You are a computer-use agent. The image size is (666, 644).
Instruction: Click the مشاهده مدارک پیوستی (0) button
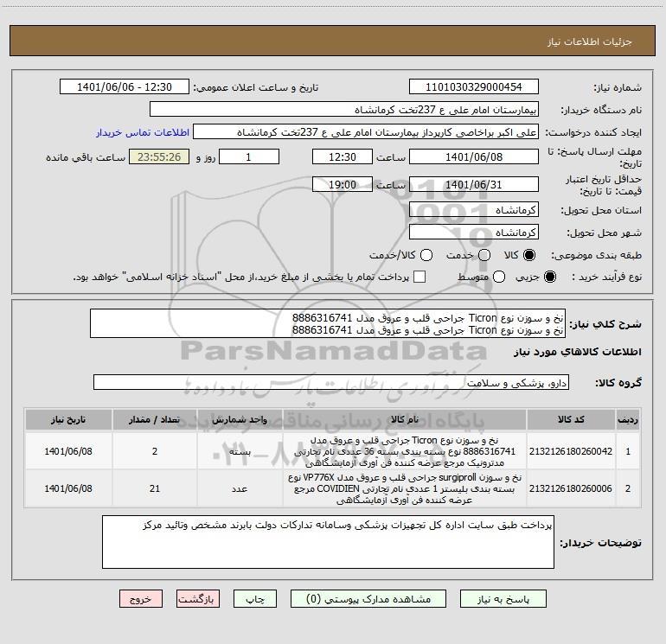pyautogui.click(x=368, y=599)
